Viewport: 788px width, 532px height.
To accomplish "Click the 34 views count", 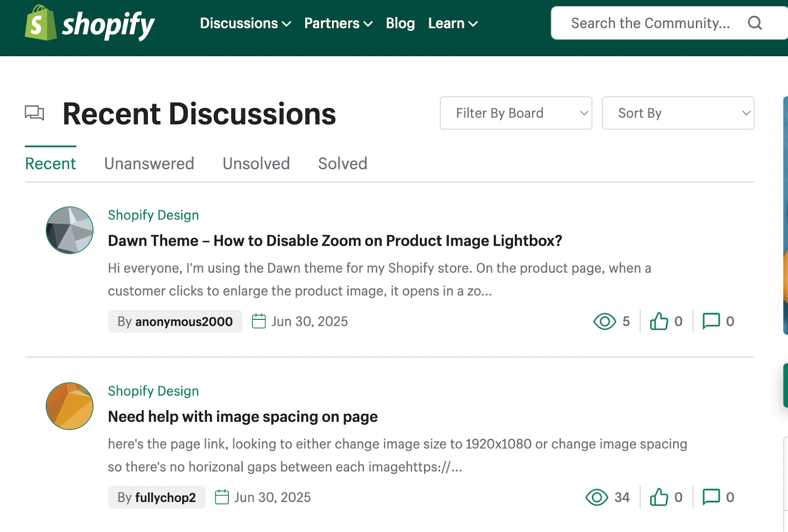I will click(x=622, y=497).
